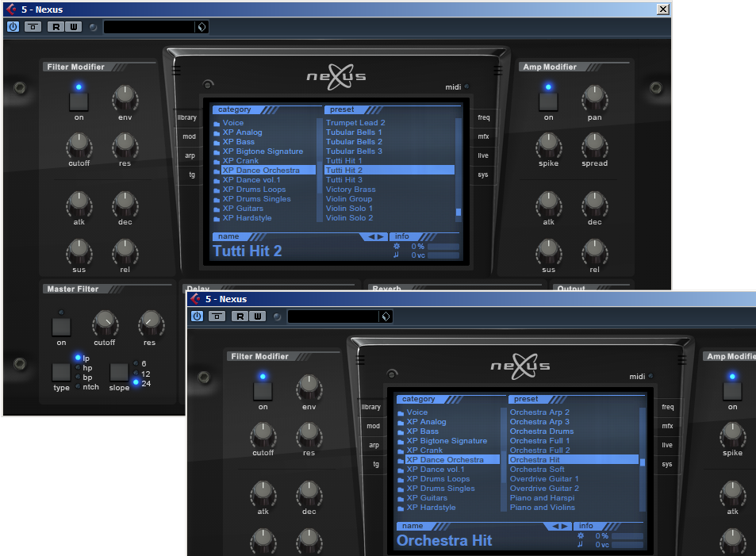Open the tg tab in front Nexus window
Viewport: 756px width, 556px height.
point(376,464)
